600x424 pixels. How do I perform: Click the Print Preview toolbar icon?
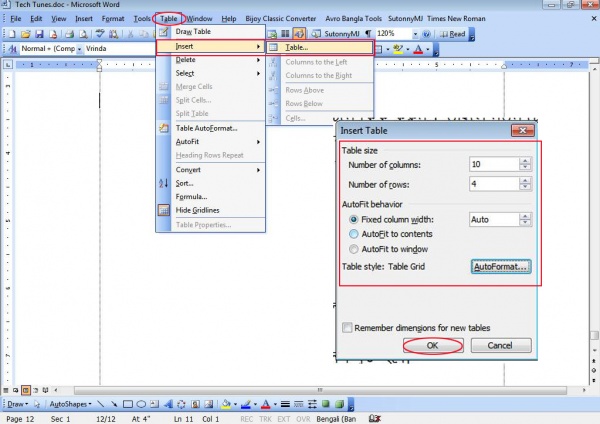coord(83,34)
